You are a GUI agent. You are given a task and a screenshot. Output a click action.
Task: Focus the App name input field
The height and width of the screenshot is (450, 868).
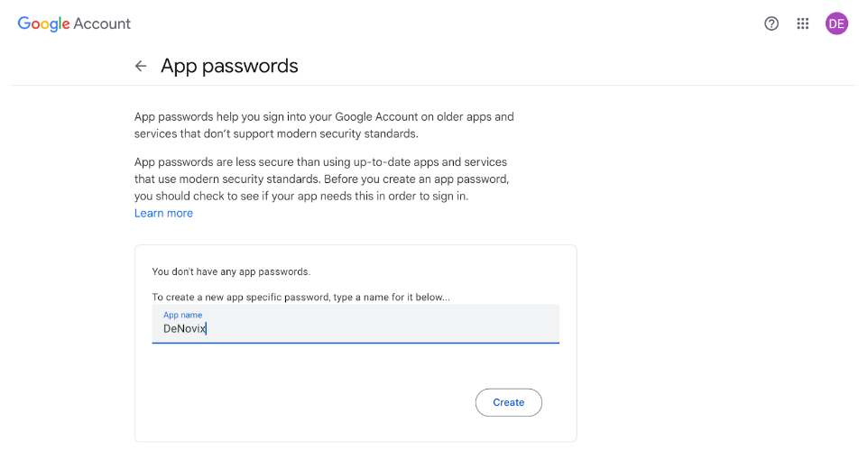356,324
